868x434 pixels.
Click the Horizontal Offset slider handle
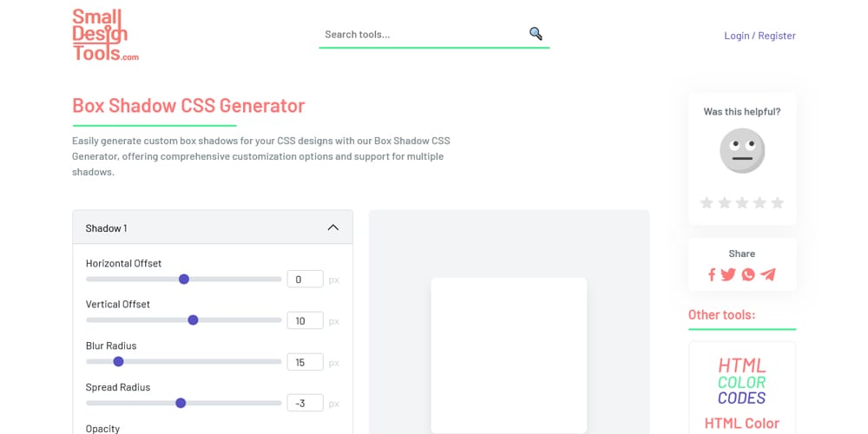(184, 279)
